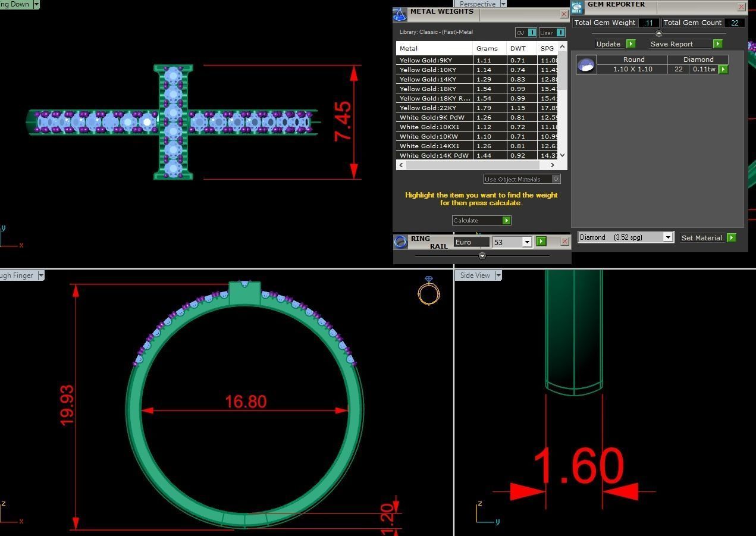Click the Round shape cell in gem report
756x536 pixels.
pyautogui.click(x=633, y=59)
